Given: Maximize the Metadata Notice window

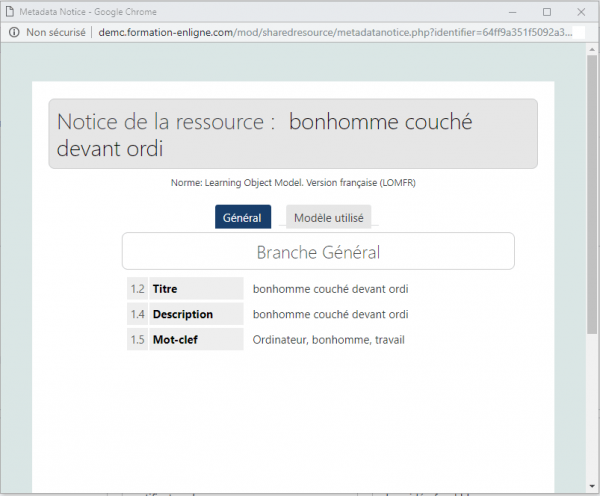Looking at the screenshot, I should click(546, 11).
